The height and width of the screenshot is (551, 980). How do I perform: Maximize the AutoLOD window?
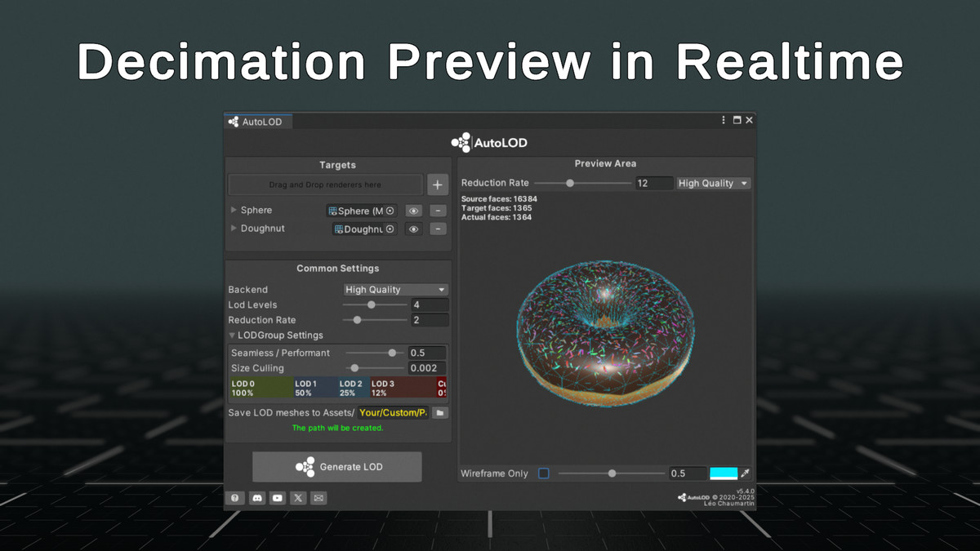coord(737,120)
